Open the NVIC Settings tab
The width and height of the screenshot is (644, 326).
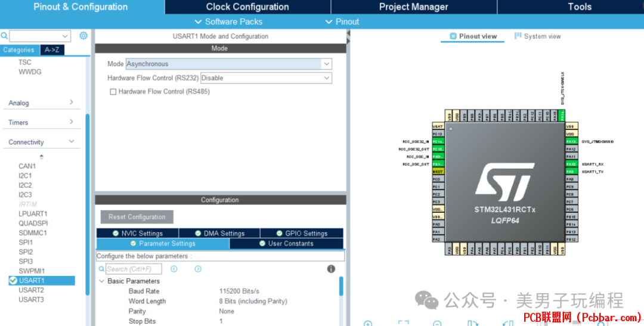coord(138,233)
